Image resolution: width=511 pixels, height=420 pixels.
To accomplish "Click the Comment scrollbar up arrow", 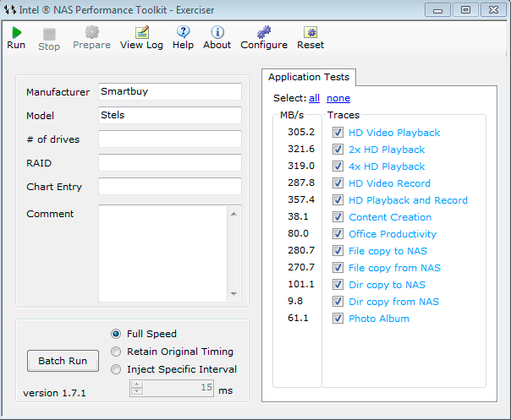I will coord(234,214).
